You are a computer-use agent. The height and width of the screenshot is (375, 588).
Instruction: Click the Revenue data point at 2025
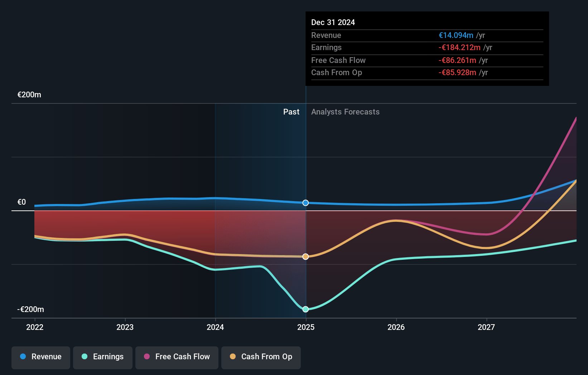[305, 203]
